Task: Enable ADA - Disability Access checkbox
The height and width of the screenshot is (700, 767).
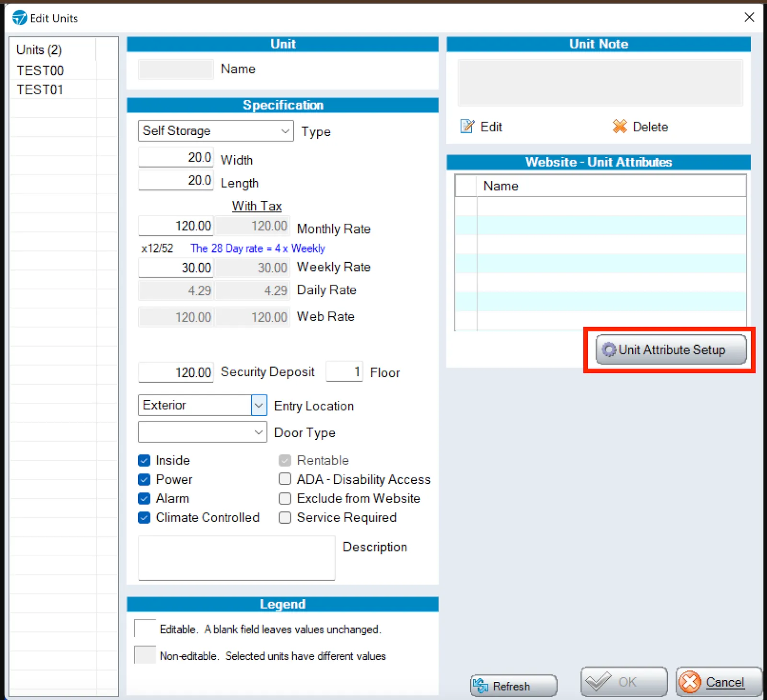Action: [x=285, y=479]
